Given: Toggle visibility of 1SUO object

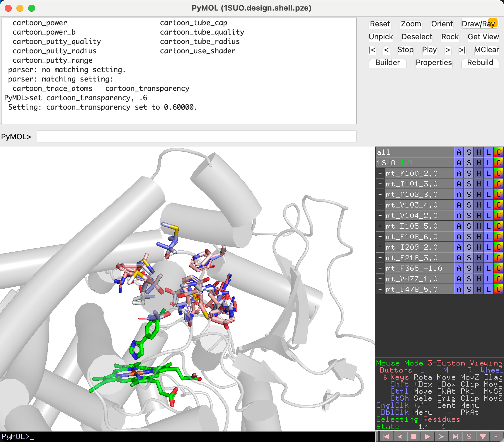Looking at the screenshot, I should coord(415,163).
